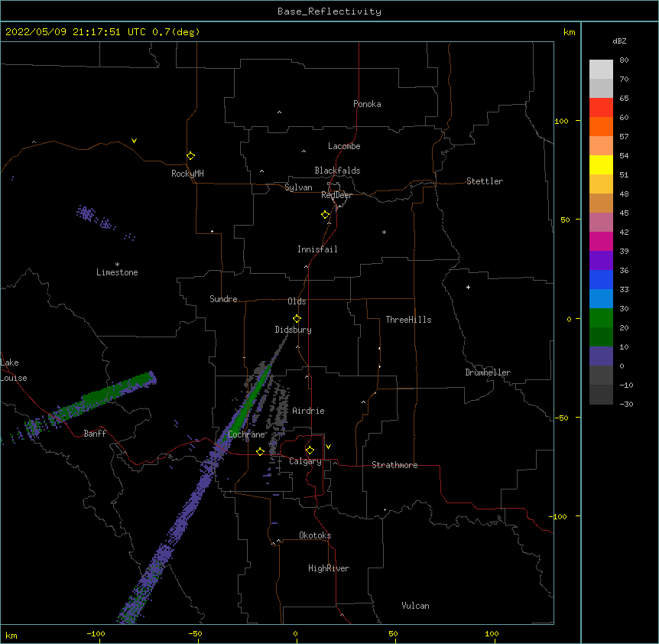Click the Calgary city label
The height and width of the screenshot is (644, 659).
point(305,461)
